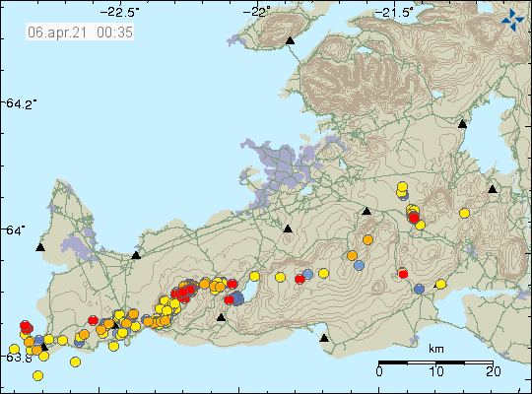
Task: Click the blue dot near the southeast road junction
Action: pyautogui.click(x=420, y=289)
